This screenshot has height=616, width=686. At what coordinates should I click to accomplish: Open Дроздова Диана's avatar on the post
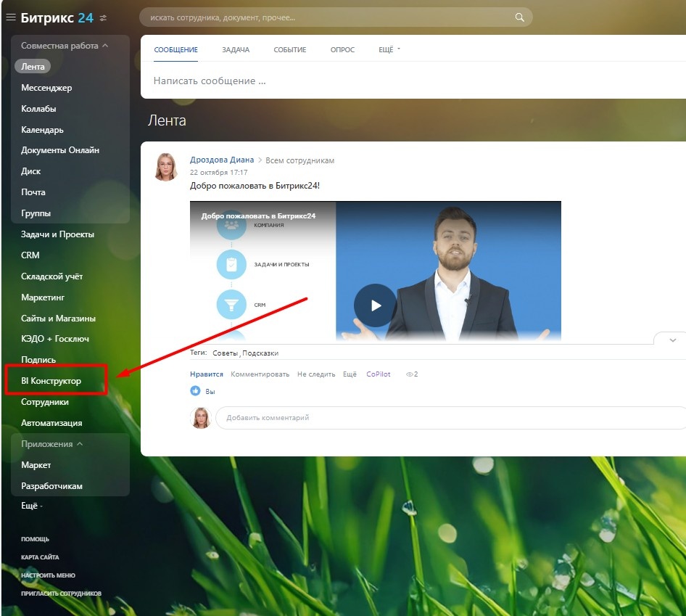pos(166,167)
